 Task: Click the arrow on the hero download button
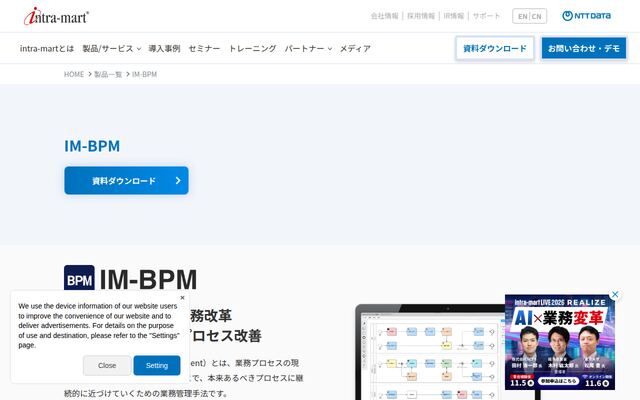178,180
